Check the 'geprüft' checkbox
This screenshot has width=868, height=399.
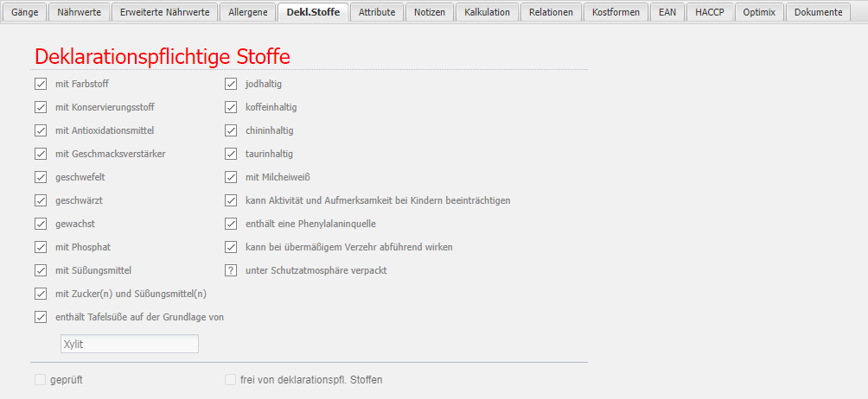tap(41, 379)
